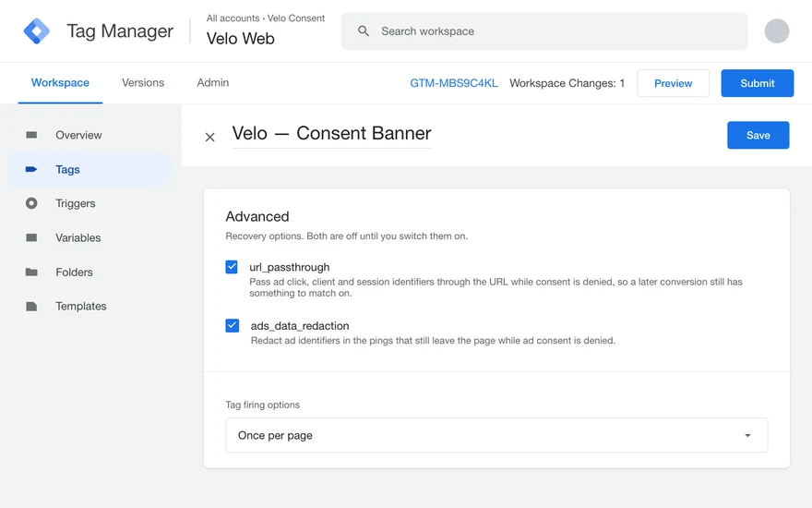This screenshot has height=508, width=812.
Task: Click the Search workspace field
Action: tap(544, 31)
